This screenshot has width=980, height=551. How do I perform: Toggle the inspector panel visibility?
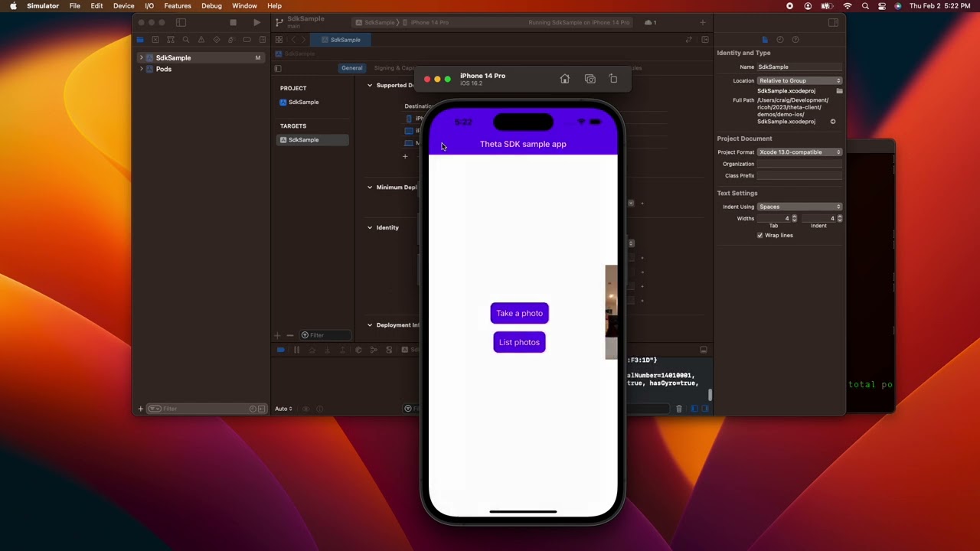coord(833,23)
